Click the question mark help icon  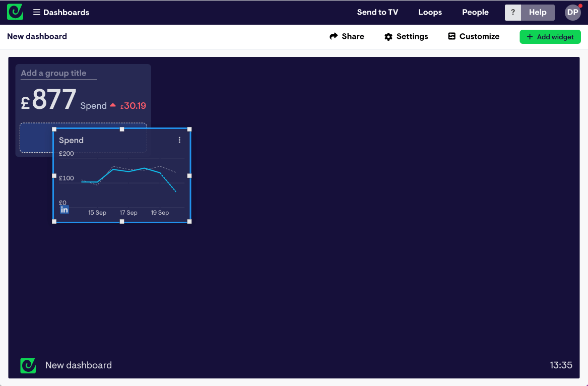[x=512, y=12]
